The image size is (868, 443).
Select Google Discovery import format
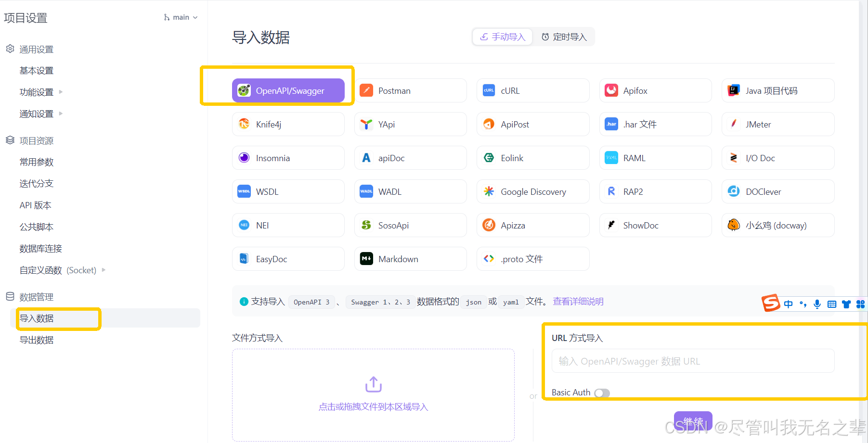coord(533,191)
